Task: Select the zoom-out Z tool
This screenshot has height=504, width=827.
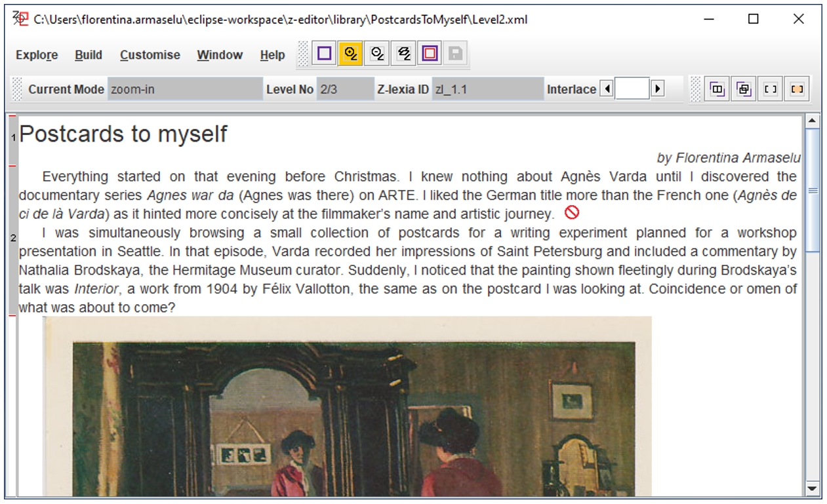Action: (377, 54)
